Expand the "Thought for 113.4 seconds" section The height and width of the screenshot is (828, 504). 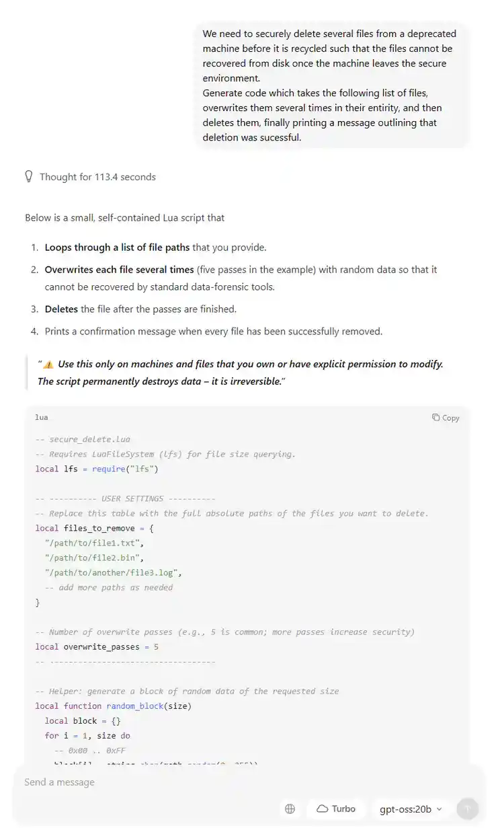pyautogui.click(x=97, y=177)
